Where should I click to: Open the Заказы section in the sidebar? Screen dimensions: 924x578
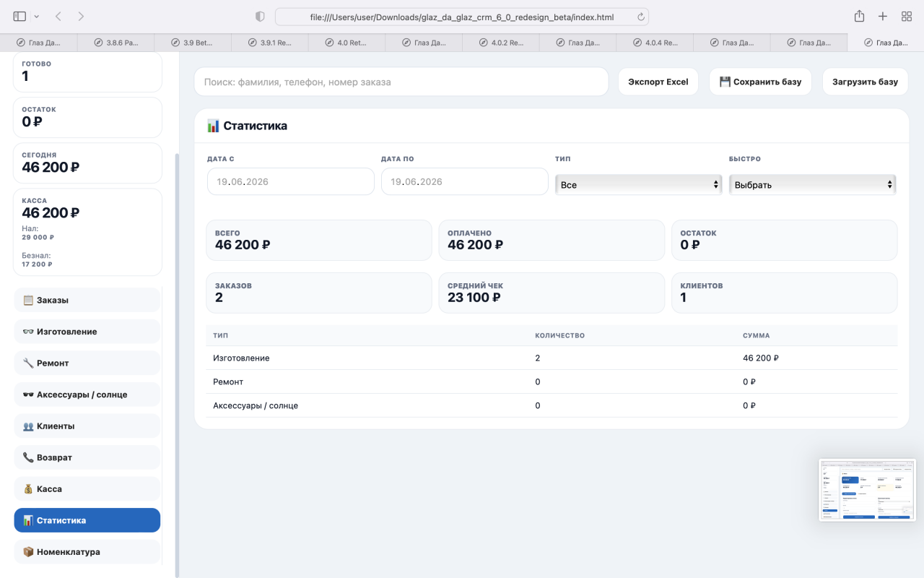click(x=87, y=300)
